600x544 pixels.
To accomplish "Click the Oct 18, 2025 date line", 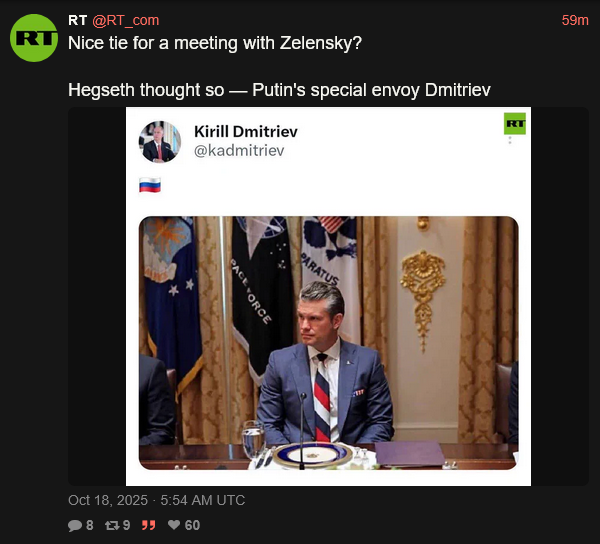I will [x=157, y=500].
